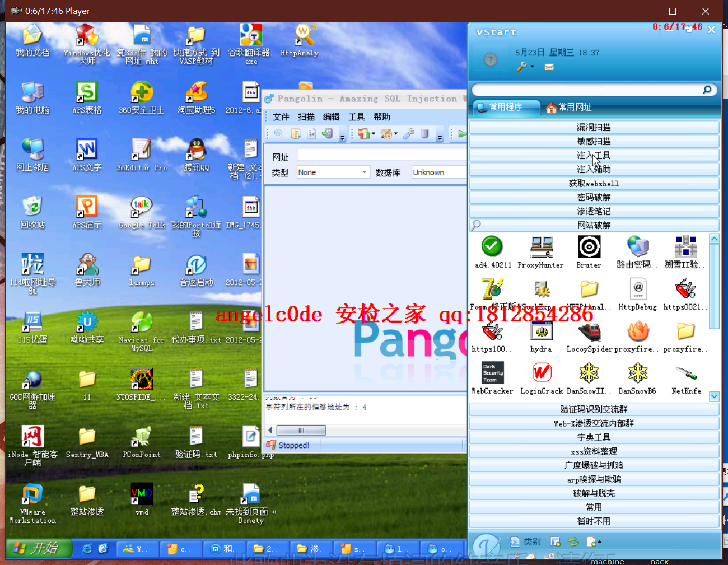The height and width of the screenshot is (565, 728).
Task: Expand the 注入工具 category
Action: pyautogui.click(x=594, y=155)
